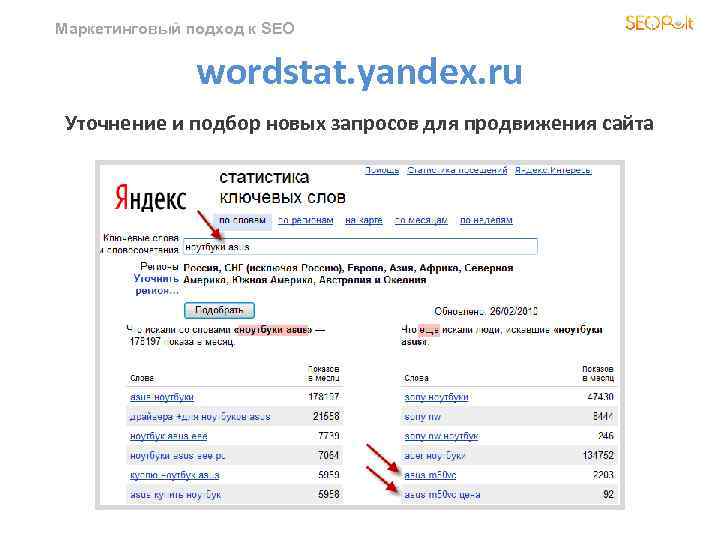
Task: Click the keywords input field
Action: 360,247
